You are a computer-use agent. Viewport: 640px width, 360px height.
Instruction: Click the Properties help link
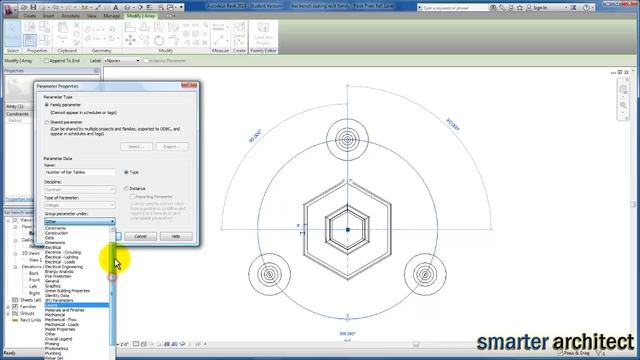coord(19,199)
